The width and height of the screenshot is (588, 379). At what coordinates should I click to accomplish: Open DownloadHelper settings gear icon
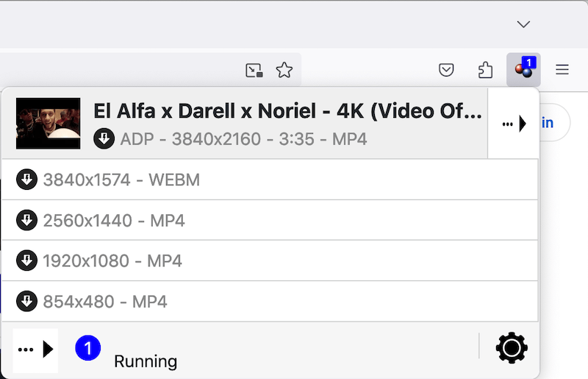512,347
